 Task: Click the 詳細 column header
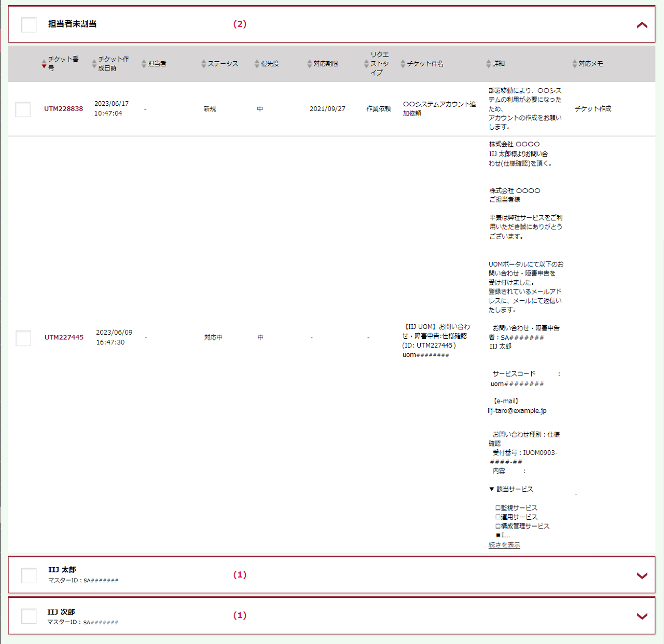click(498, 64)
